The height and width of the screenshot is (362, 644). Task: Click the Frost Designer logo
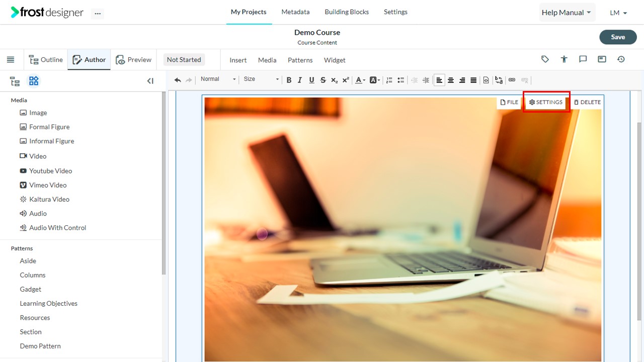click(x=47, y=13)
